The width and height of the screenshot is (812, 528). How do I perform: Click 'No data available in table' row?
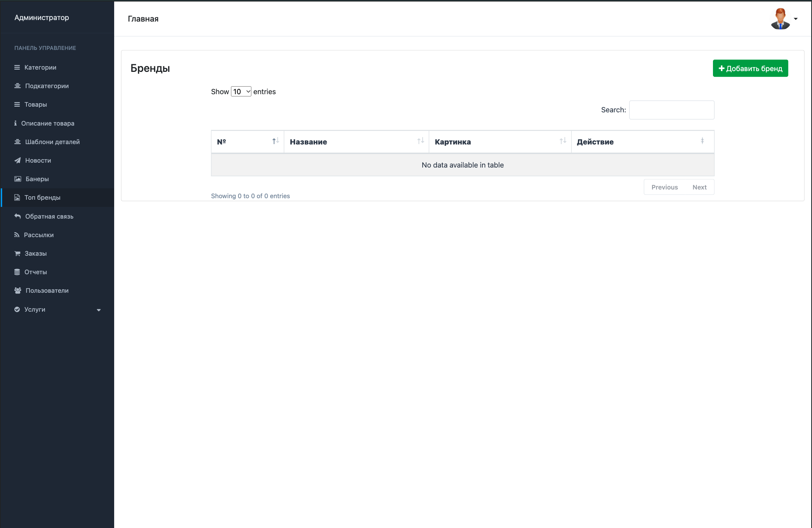(x=463, y=165)
